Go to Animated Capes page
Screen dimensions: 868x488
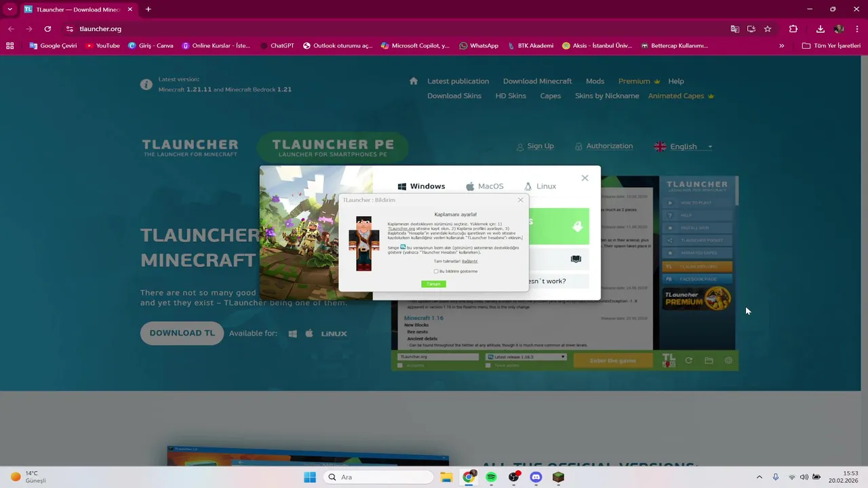pyautogui.click(x=681, y=96)
